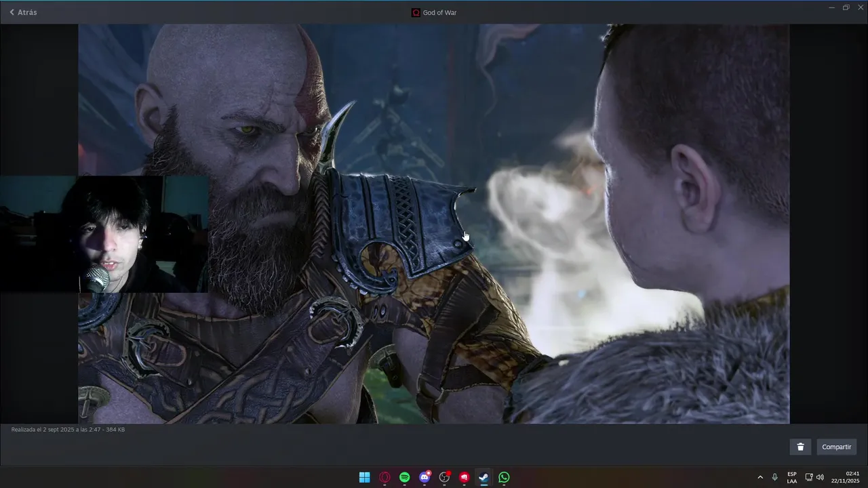Open WhatsApp from the taskbar
This screenshot has width=868, height=488.
(504, 477)
